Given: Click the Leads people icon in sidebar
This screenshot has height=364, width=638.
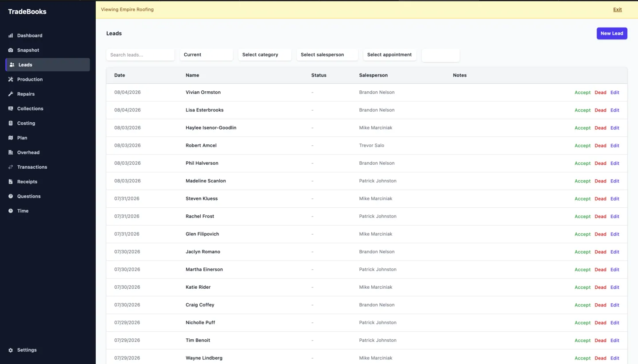Looking at the screenshot, I should tap(12, 65).
